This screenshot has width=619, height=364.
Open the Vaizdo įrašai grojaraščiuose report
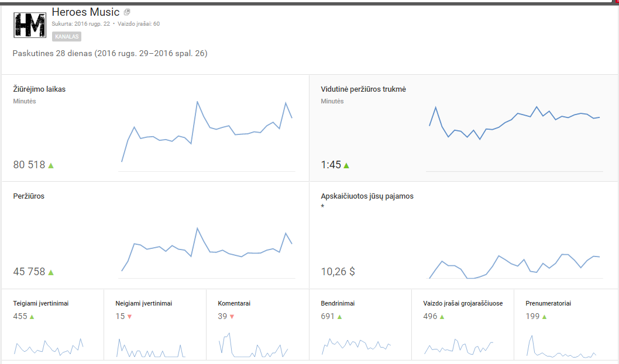click(x=463, y=303)
